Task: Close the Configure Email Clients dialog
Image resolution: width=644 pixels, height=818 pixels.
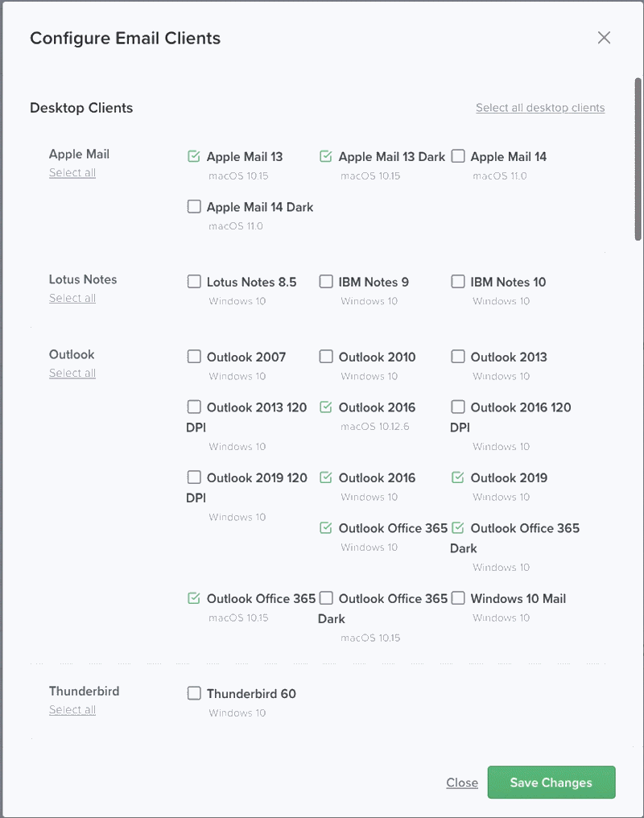Action: coord(604,38)
